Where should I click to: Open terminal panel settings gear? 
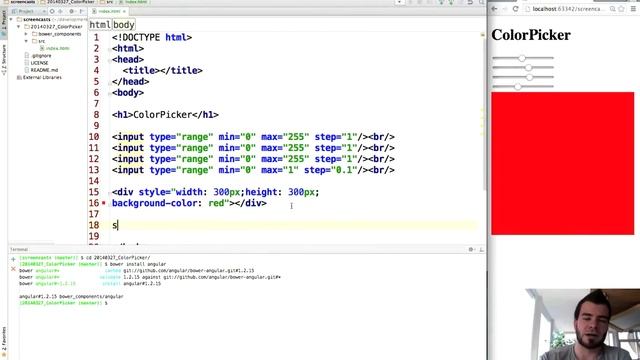(x=471, y=249)
